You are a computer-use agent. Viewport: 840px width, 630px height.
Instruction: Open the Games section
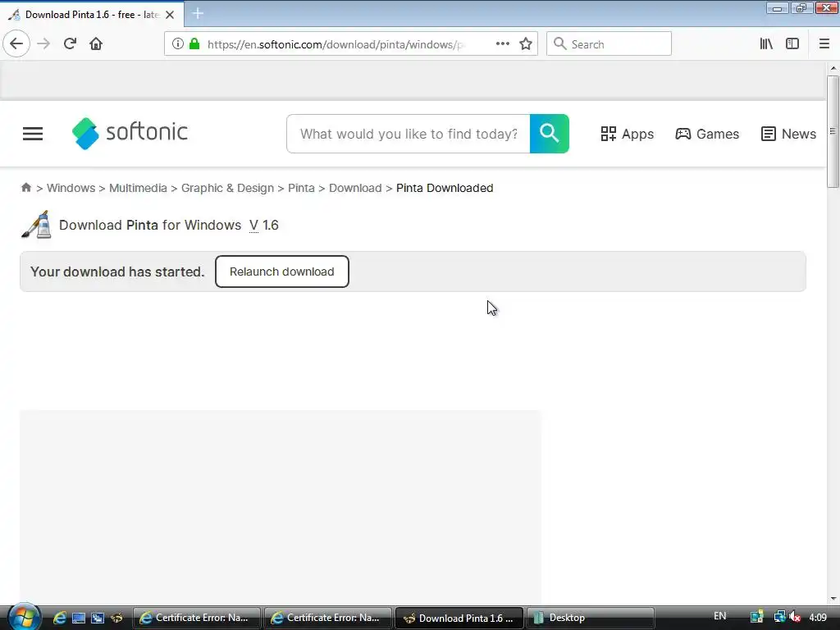707,134
